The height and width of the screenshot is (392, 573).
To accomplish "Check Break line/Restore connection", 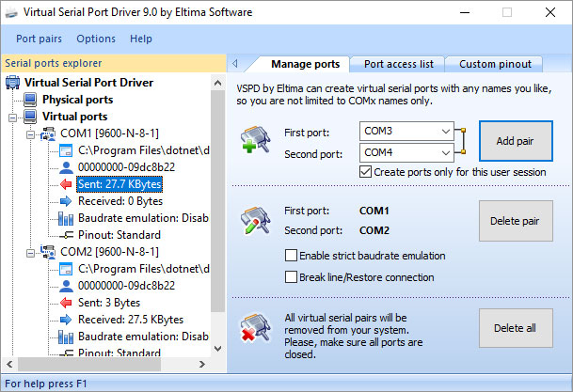I will pos(291,277).
